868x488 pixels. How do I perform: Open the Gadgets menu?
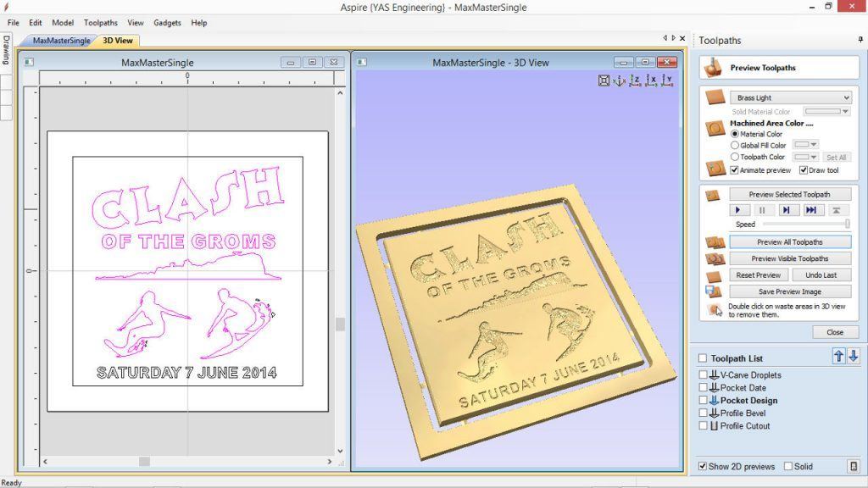pos(167,23)
